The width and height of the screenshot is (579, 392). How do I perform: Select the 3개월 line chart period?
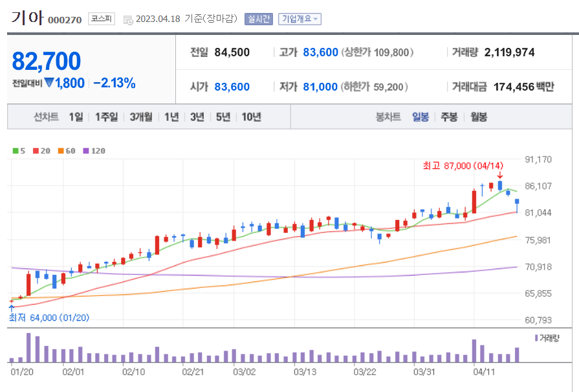141,117
